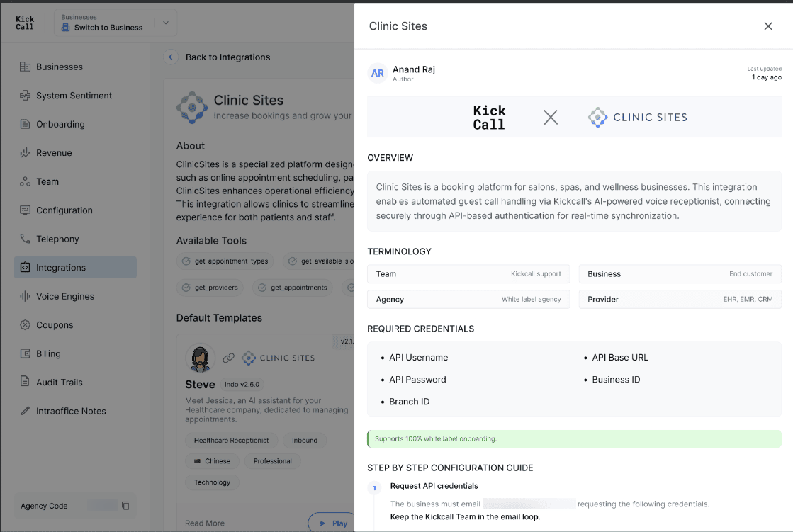
Task: Click the white label onboarding notice
Action: click(574, 439)
